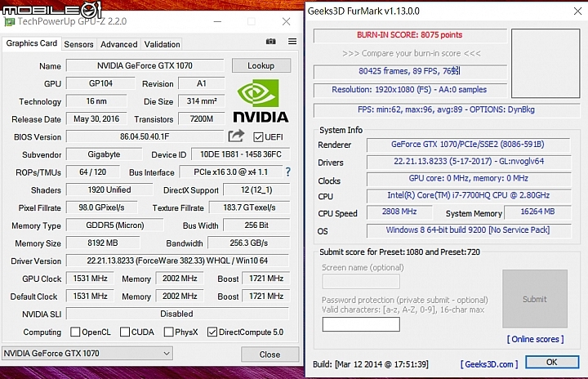Switch to the Advanced tab
The image size is (588, 379).
tap(119, 44)
